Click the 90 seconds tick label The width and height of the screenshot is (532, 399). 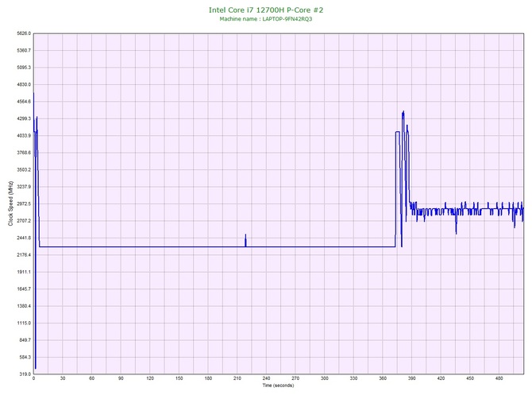pos(121,378)
